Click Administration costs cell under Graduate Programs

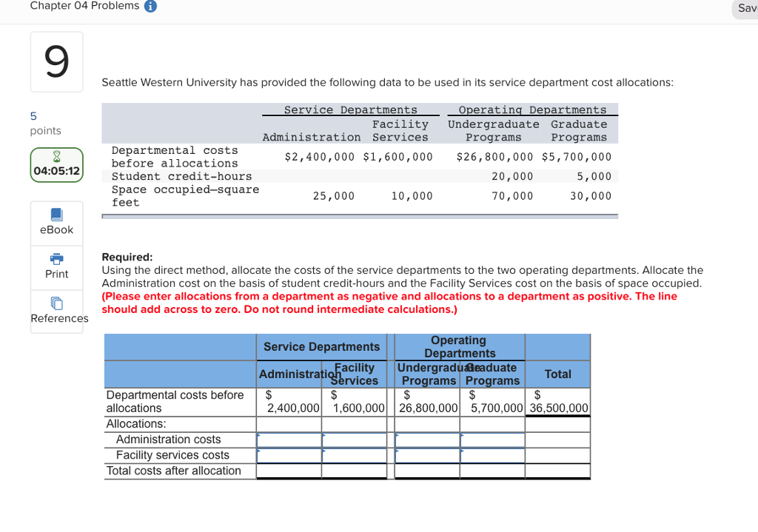point(492,440)
